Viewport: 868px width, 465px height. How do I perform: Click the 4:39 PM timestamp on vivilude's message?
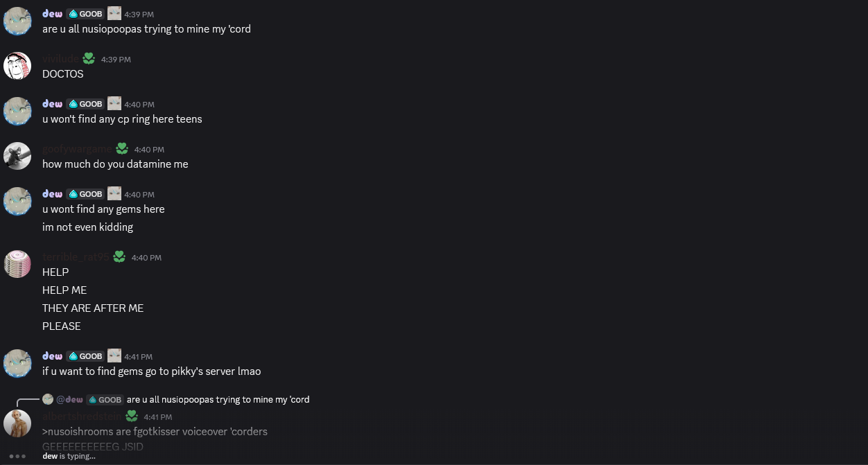[116, 60]
